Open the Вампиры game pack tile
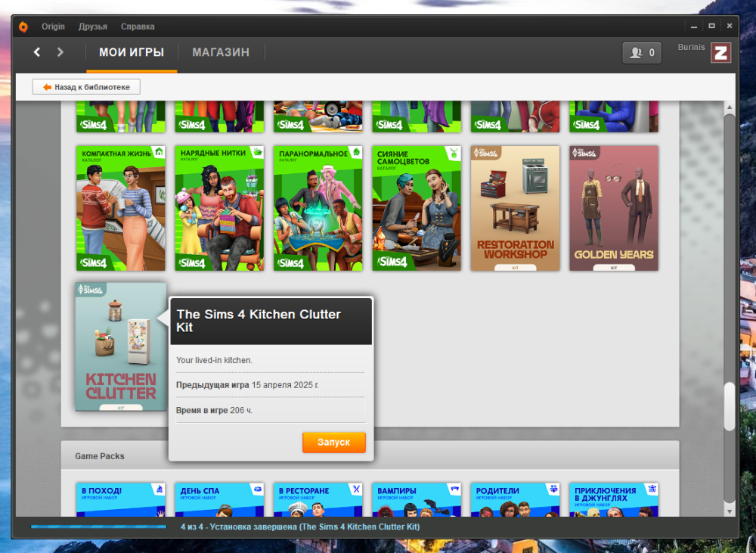Viewport: 756px width, 553px height. click(417, 499)
